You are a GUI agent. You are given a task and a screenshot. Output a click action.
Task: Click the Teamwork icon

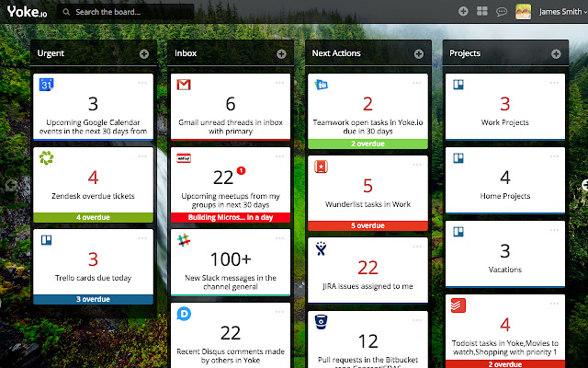coord(321,85)
